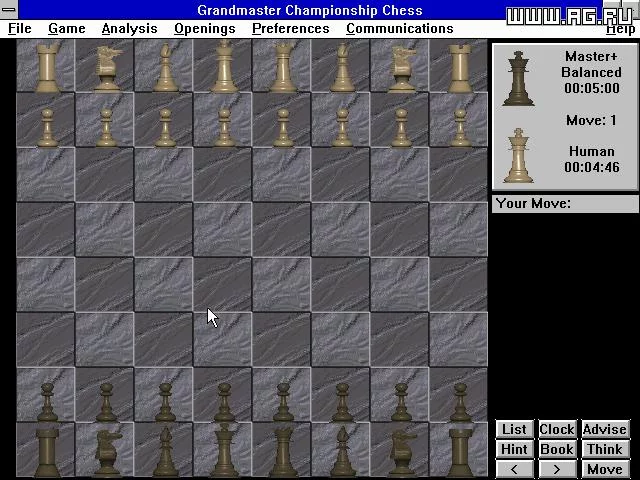The height and width of the screenshot is (480, 640).
Task: Pick the light knight beside the top-left rook
Action: [107, 68]
